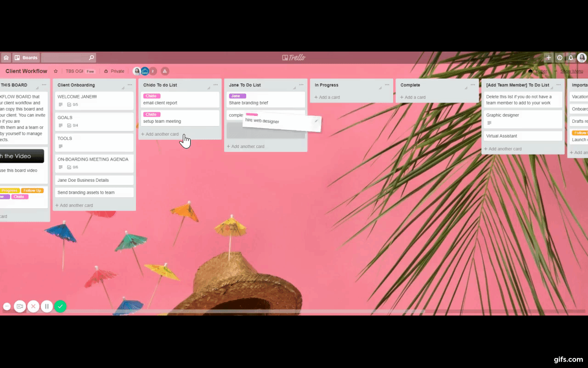Open the account avatar top right
The height and width of the screenshot is (368, 588).
(582, 57)
